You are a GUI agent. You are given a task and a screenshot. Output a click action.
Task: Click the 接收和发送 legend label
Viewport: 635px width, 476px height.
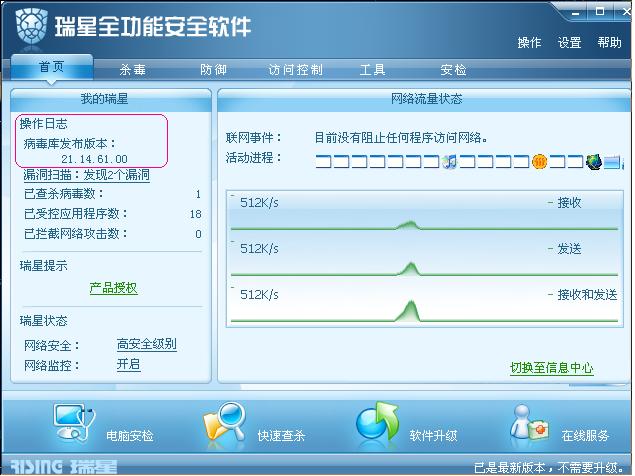[x=587, y=295]
